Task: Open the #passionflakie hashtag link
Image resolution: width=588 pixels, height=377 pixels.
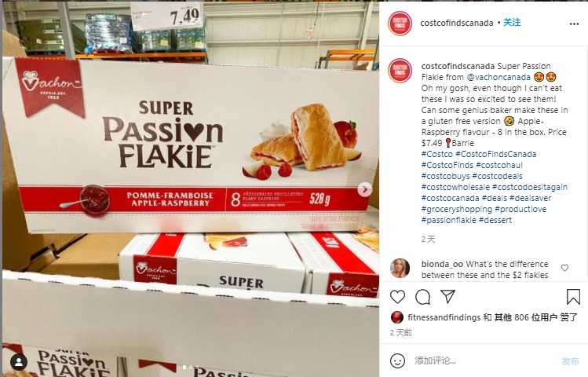Action: coord(448,220)
